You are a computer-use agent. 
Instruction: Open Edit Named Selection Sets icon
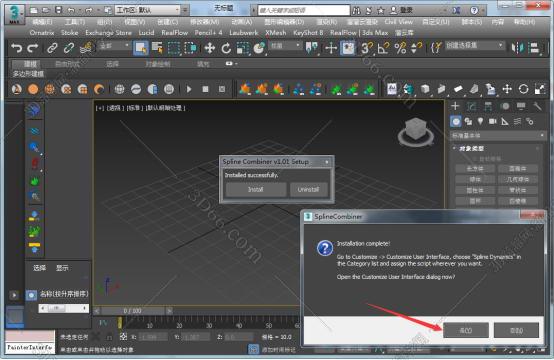pos(436,48)
